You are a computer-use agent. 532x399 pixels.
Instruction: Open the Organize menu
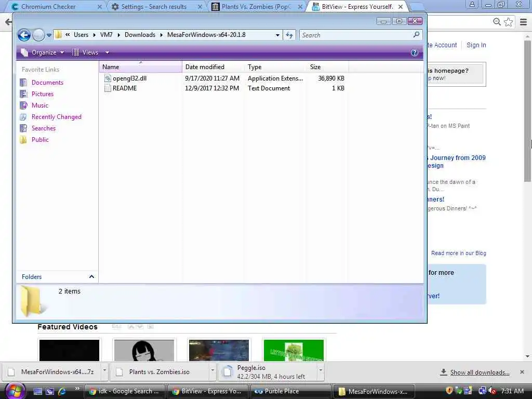click(43, 52)
